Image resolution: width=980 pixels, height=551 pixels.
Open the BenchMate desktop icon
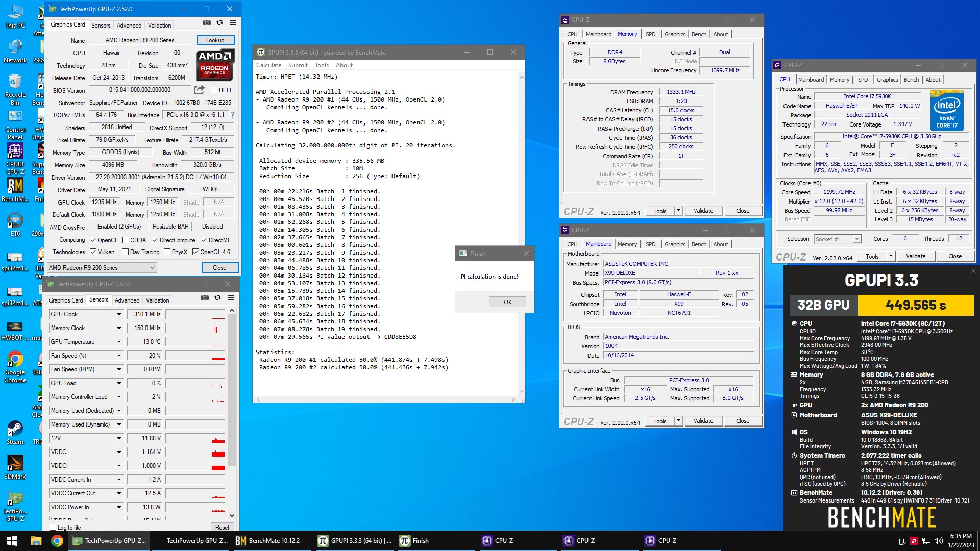[15, 190]
